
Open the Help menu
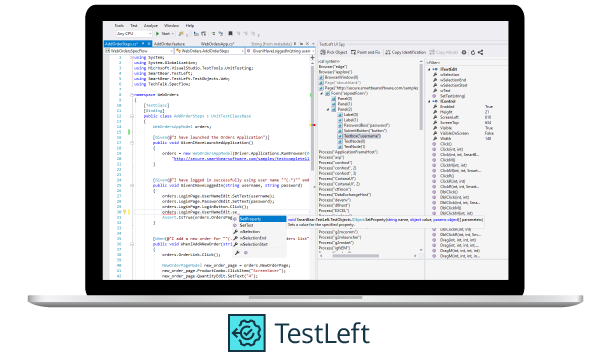coord(190,26)
